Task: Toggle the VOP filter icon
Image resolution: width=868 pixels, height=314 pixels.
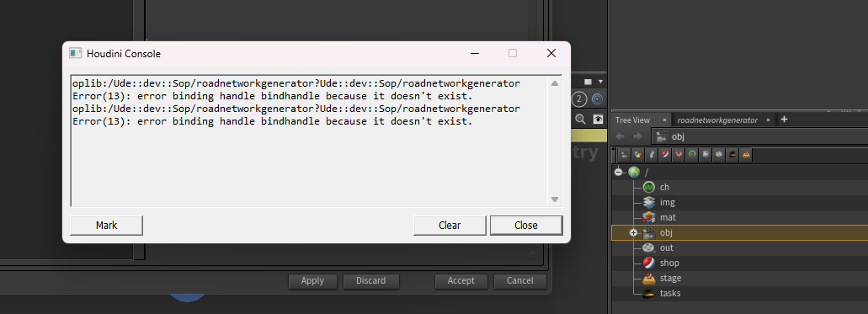Action: [679, 155]
